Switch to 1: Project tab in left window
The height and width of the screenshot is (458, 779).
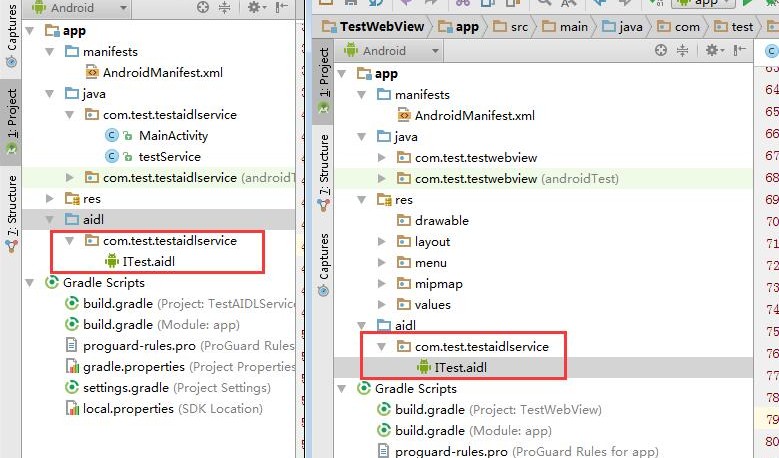click(11, 122)
